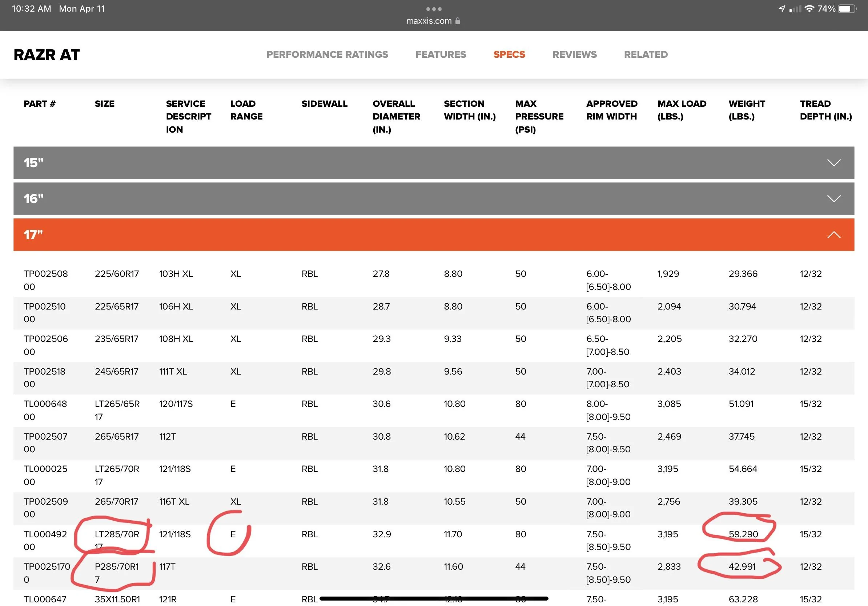Select the 2,833 max load value
Image resolution: width=868 pixels, height=606 pixels.
[x=669, y=567]
